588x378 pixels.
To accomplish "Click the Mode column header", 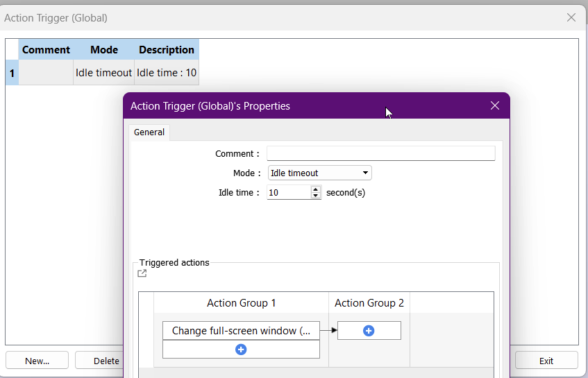I will 103,50.
